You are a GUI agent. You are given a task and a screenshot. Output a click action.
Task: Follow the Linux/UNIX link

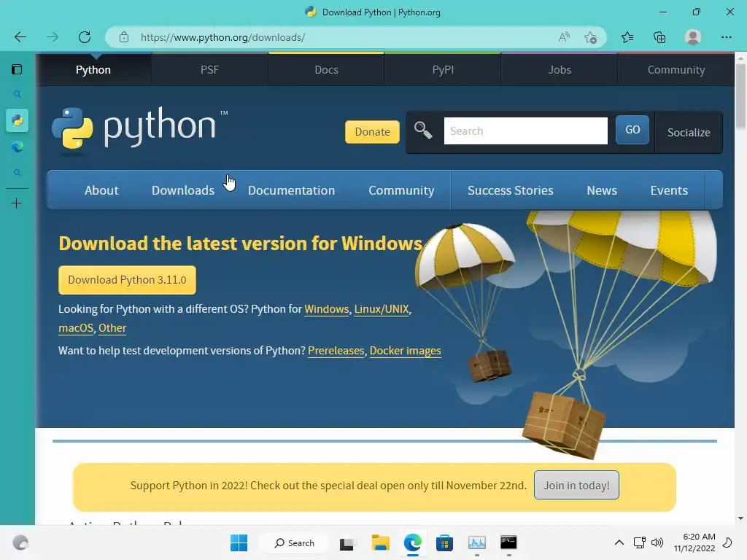point(381,309)
